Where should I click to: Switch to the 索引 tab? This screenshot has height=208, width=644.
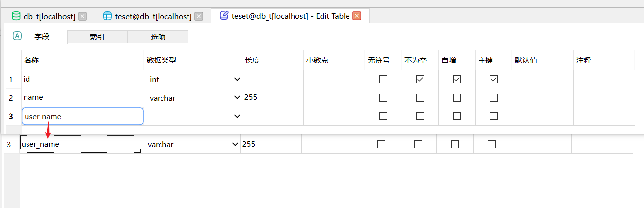pyautogui.click(x=97, y=37)
